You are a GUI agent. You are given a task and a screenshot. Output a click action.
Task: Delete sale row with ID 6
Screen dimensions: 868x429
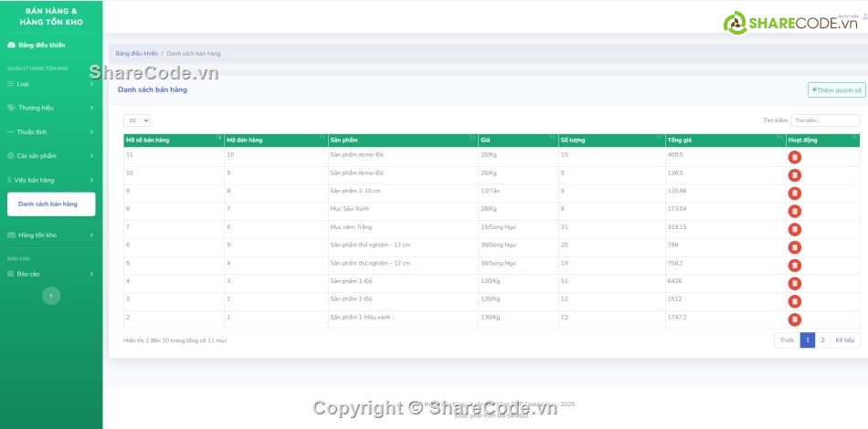pos(794,247)
